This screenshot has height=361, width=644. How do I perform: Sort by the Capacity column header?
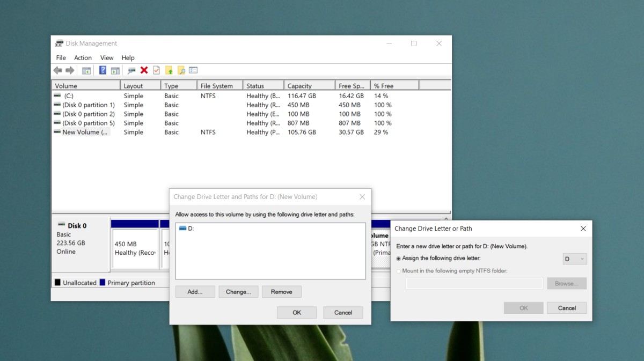click(309, 86)
